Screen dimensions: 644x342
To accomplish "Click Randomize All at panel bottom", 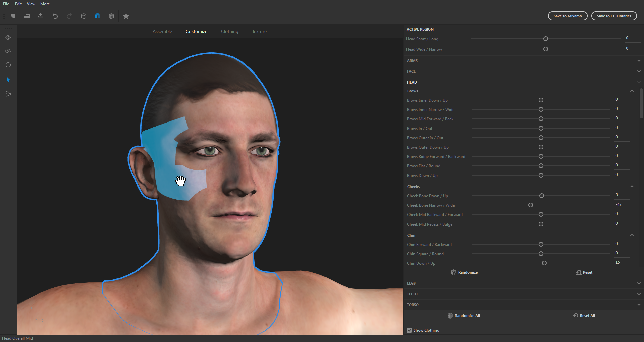I will (x=464, y=315).
